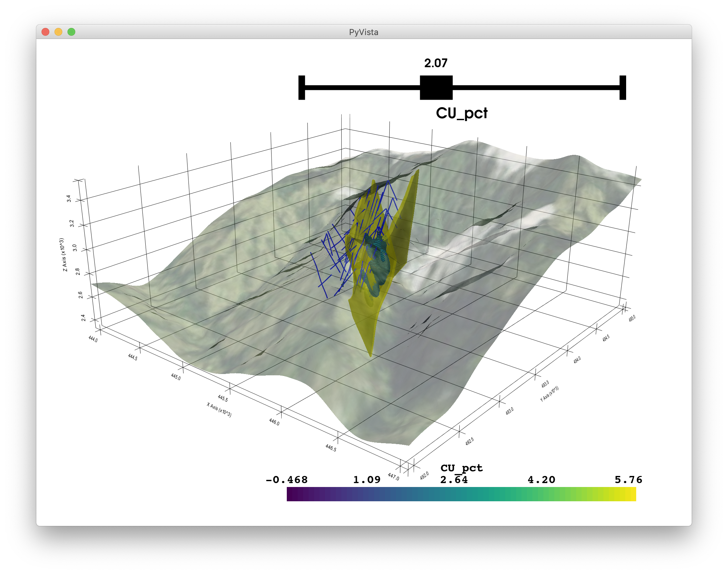728x574 pixels.
Task: Click the 2.07 value label above the slider
Action: (x=435, y=63)
